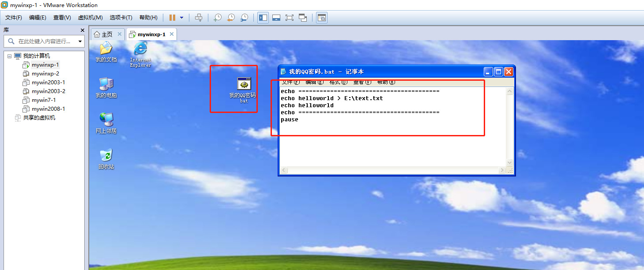This screenshot has height=270, width=644.
Task: Open Notepad's 帮助(H) menu
Action: (x=386, y=82)
